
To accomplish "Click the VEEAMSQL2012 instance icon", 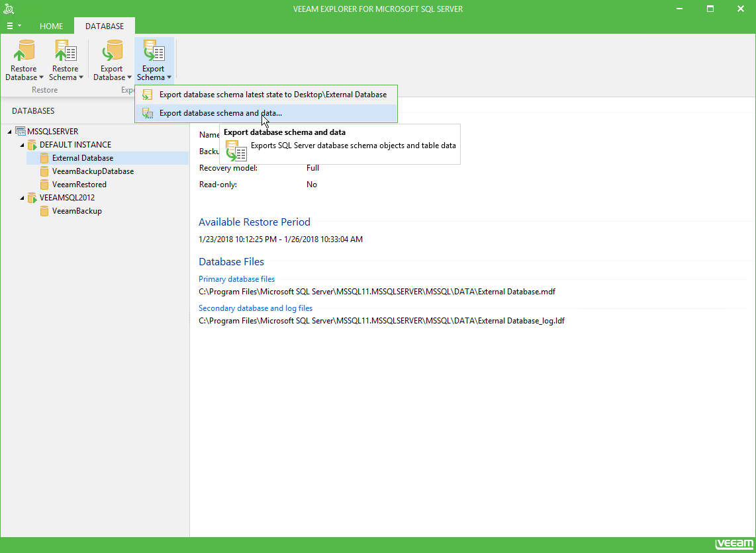I will click(32, 198).
